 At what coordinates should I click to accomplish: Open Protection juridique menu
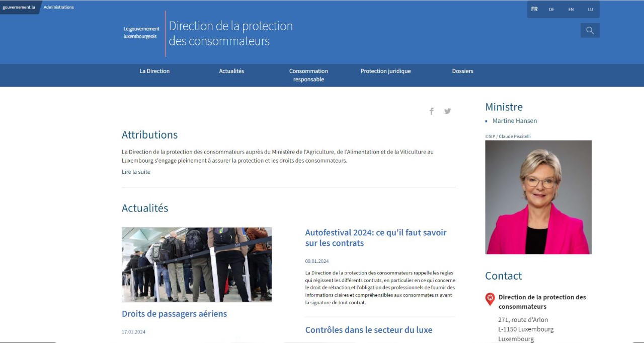[385, 71]
